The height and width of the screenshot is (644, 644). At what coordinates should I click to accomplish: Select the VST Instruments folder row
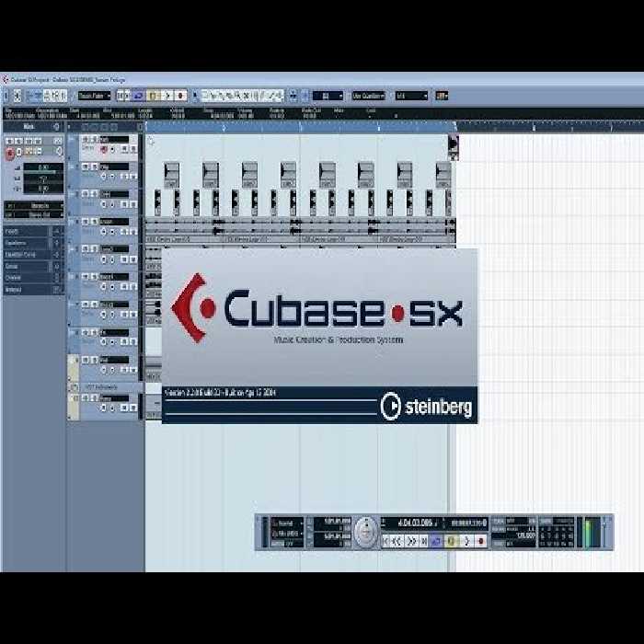pos(105,387)
